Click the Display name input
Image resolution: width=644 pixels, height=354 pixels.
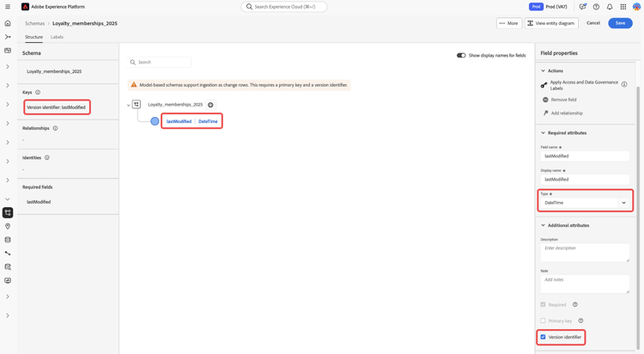pos(585,180)
